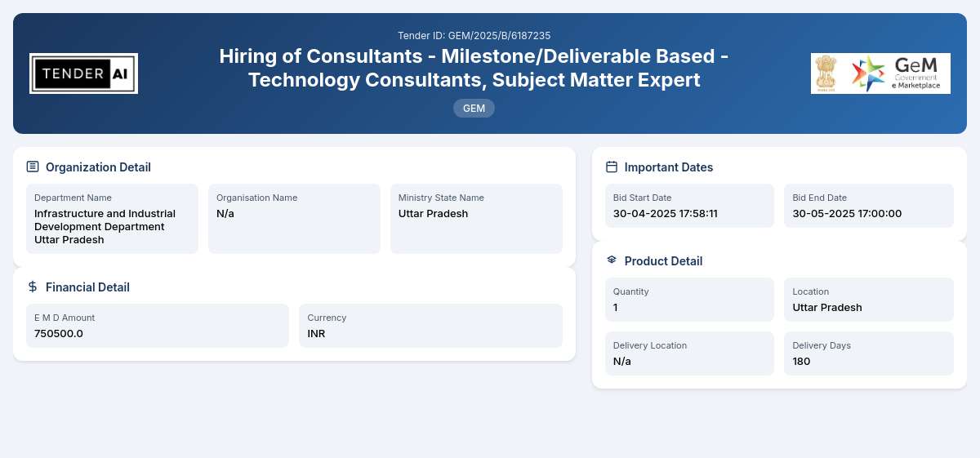Click the tender title heading
This screenshot has width=980, height=458.
tap(474, 68)
